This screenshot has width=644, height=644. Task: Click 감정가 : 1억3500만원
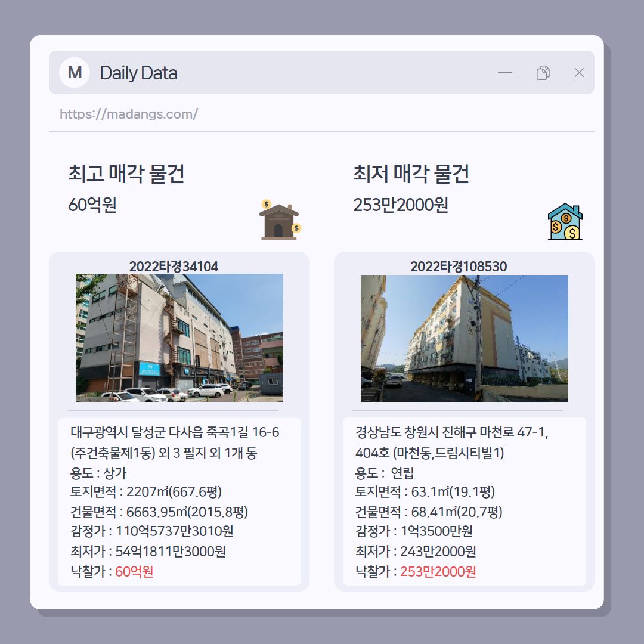pos(414,531)
